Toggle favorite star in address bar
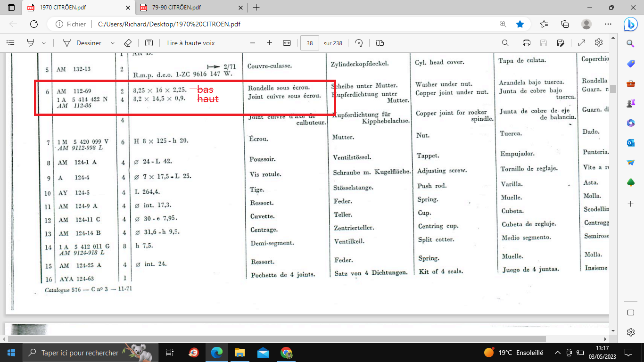Image resolution: width=644 pixels, height=362 pixels. click(520, 24)
